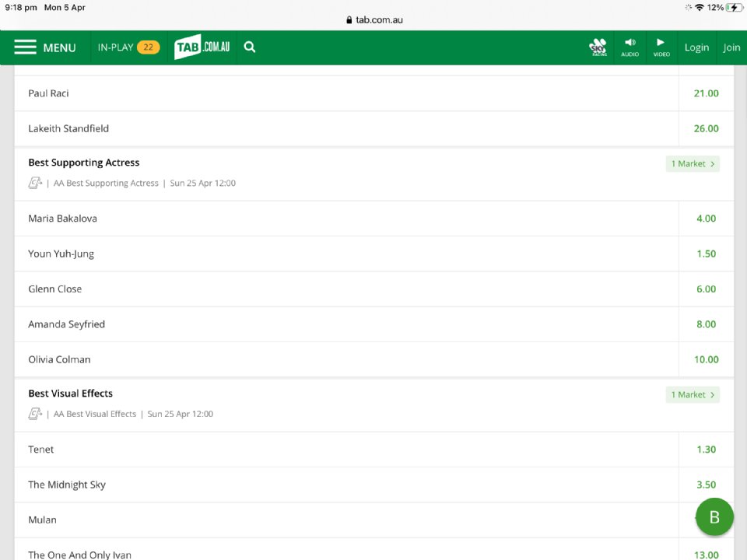747x560 pixels.
Task: Click the Lakeith Standfield name
Action: 68,128
